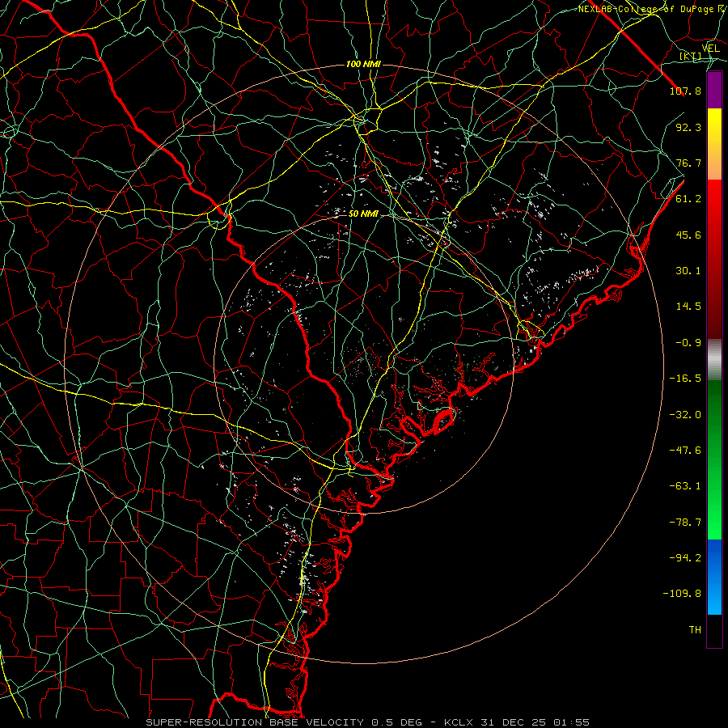Select the 30.1 scale value

688,271
